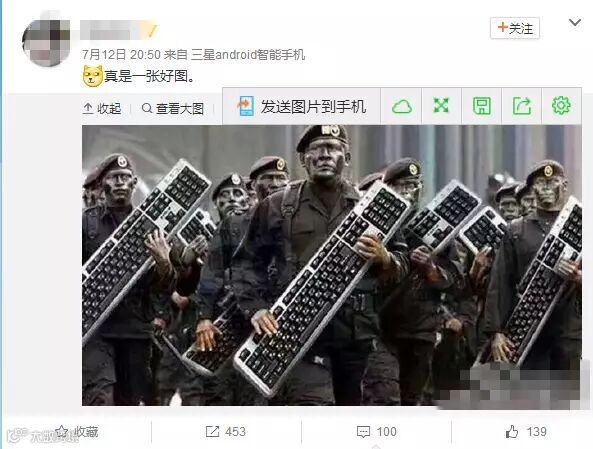This screenshot has width=593, height=449.
Task: Click the blurred user avatar
Action: [x=47, y=42]
